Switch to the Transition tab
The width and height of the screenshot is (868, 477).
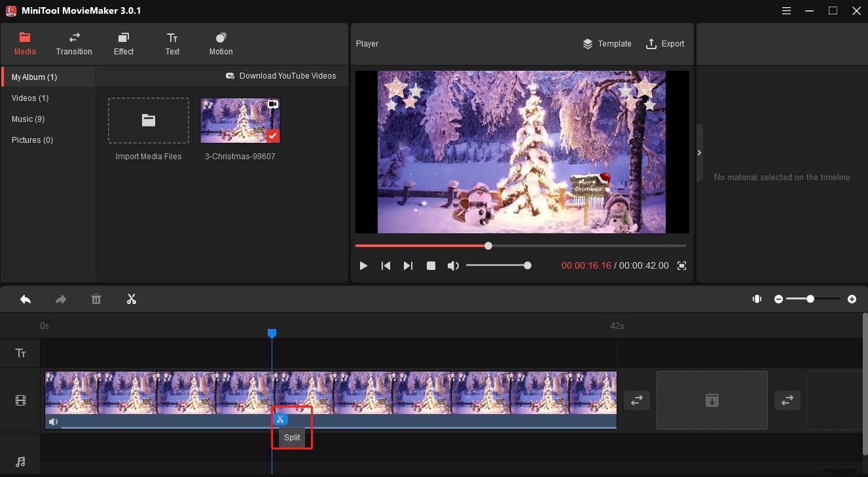[x=74, y=43]
